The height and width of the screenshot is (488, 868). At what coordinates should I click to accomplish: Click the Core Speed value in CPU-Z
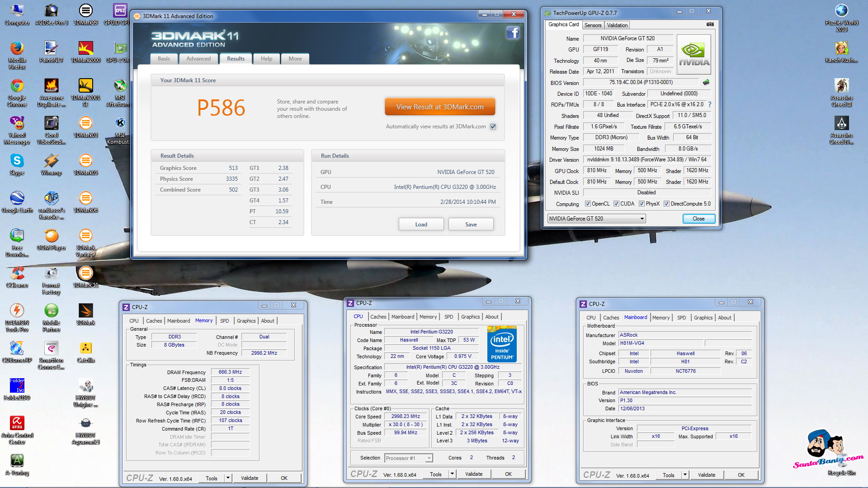[406, 417]
